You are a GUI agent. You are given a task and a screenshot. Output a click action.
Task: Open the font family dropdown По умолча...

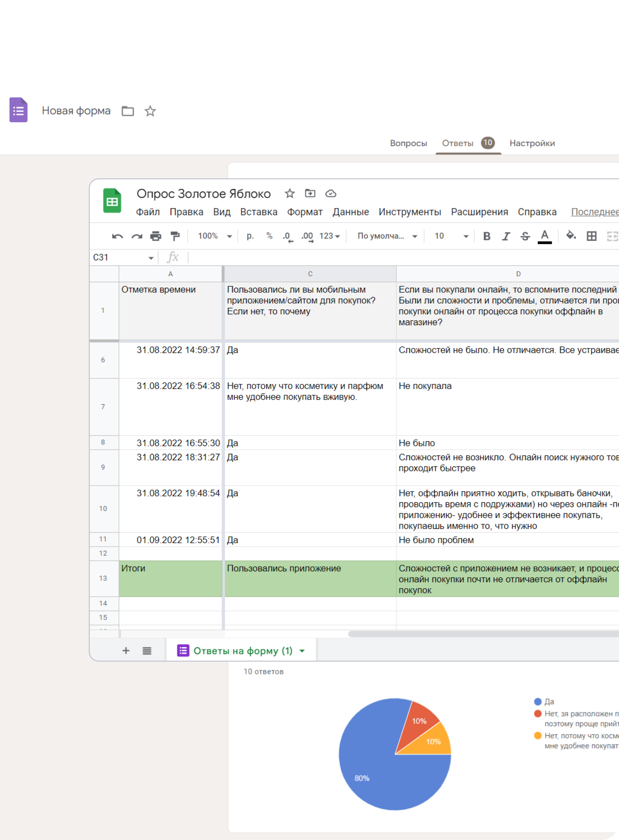pos(387,236)
